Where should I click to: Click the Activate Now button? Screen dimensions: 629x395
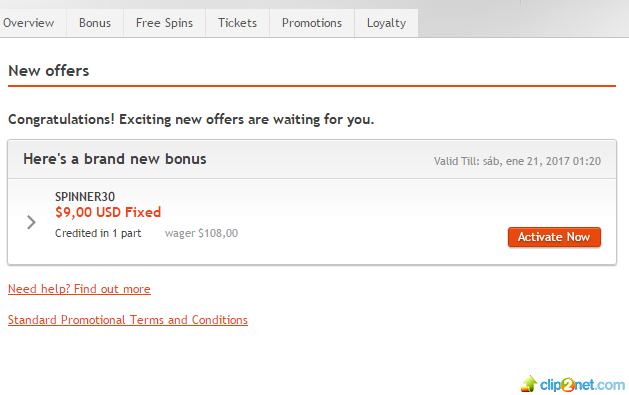click(554, 237)
